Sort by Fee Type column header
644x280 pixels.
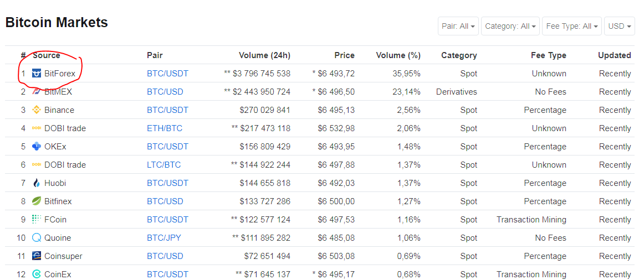pyautogui.click(x=548, y=55)
